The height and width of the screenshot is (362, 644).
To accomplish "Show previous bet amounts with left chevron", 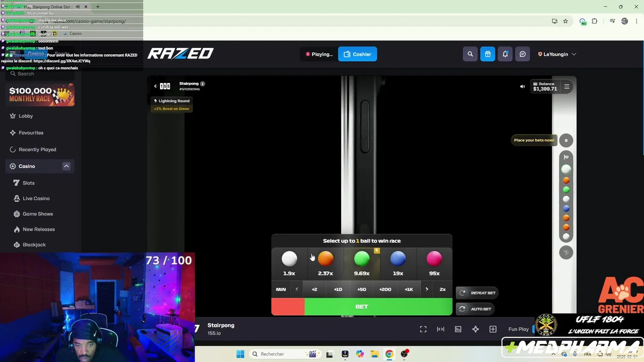I will pyautogui.click(x=297, y=289).
